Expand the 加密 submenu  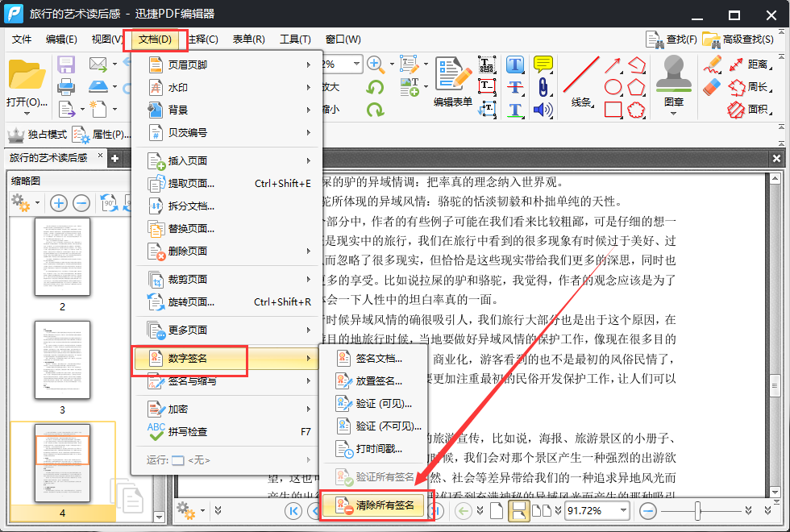(x=227, y=409)
